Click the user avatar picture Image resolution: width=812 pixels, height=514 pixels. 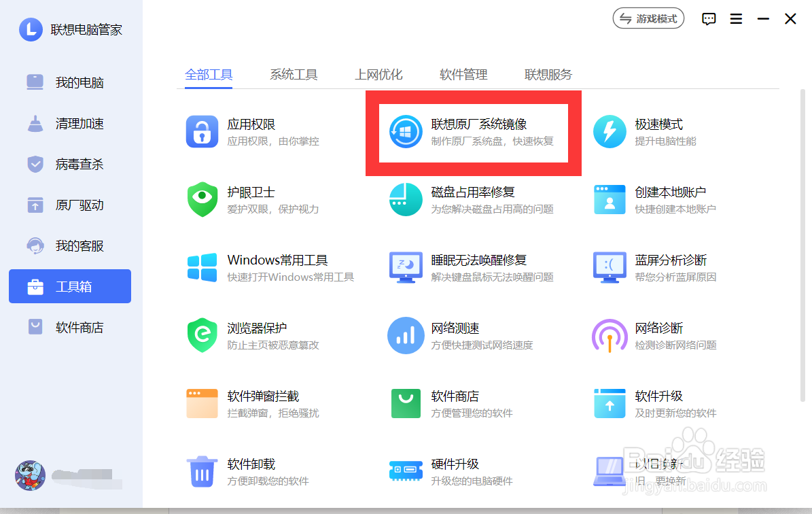pos(30,476)
